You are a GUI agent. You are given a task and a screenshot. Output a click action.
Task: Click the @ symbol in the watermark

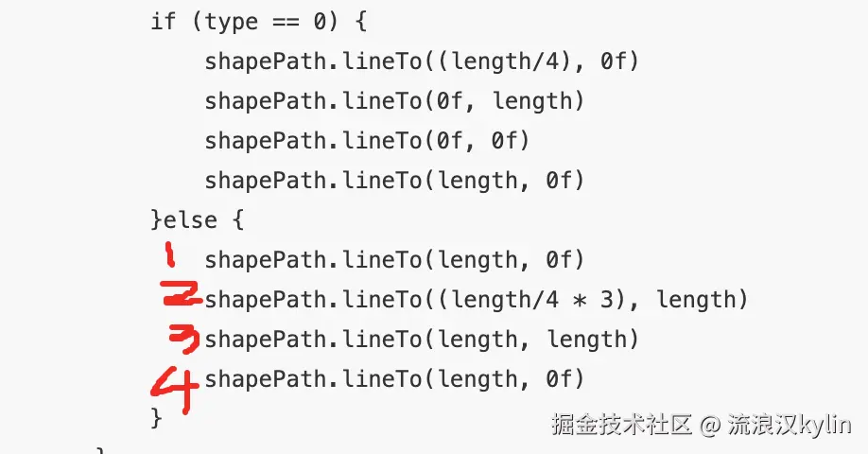[x=710, y=426]
